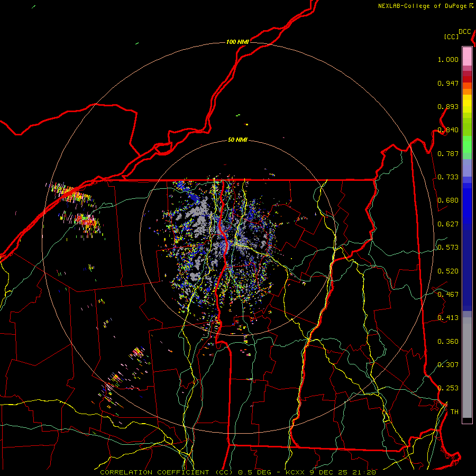Image resolution: width=476 pixels, height=476 pixels.
Task: Click the 0.733 scale value
Action: coord(448,177)
